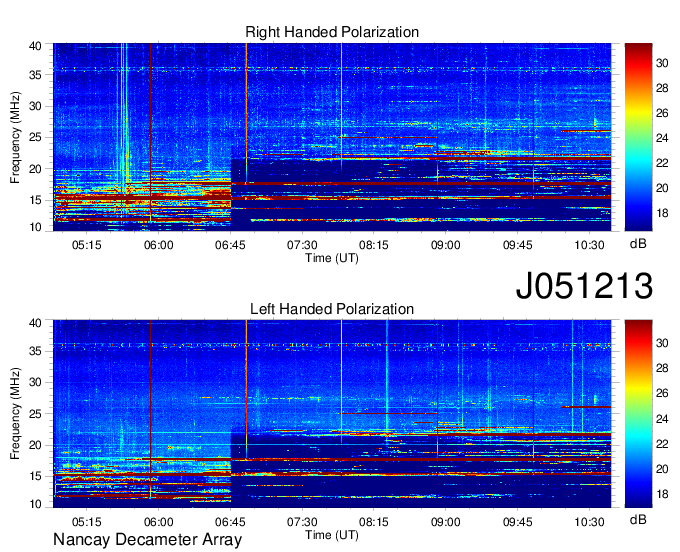Click the 07:30 tick label on upper plot

coord(302,245)
